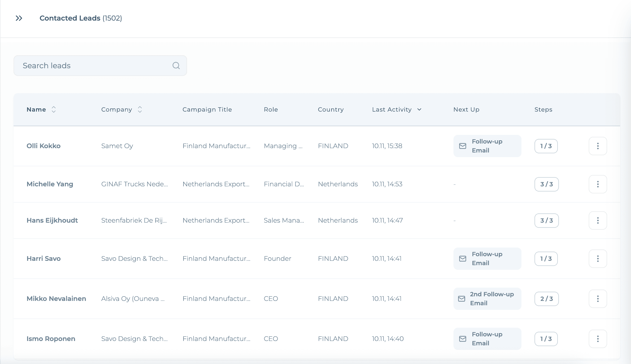
Task: Click the Company column header
Action: (x=117, y=109)
